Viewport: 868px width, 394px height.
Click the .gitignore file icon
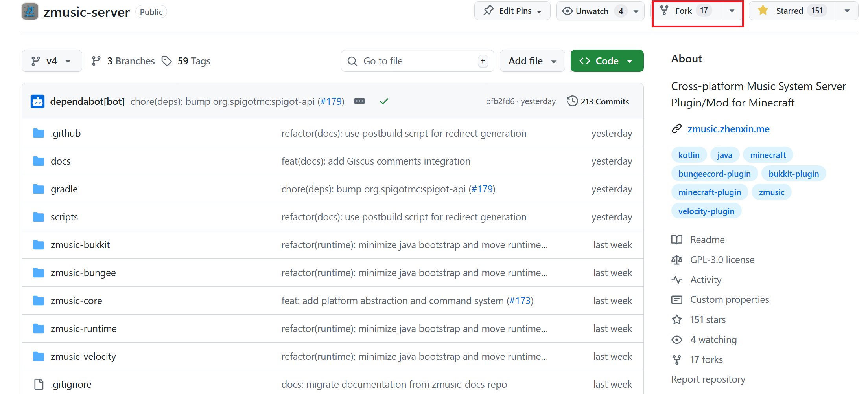tap(38, 384)
